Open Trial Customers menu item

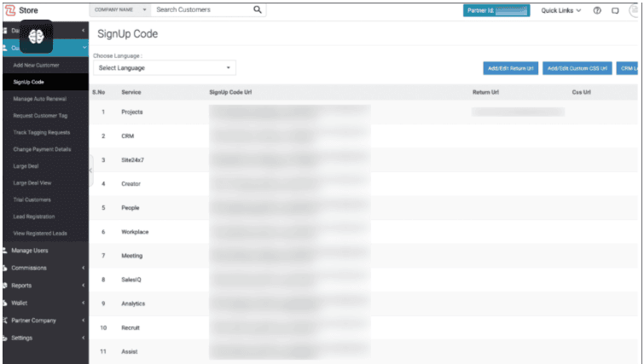(x=32, y=199)
